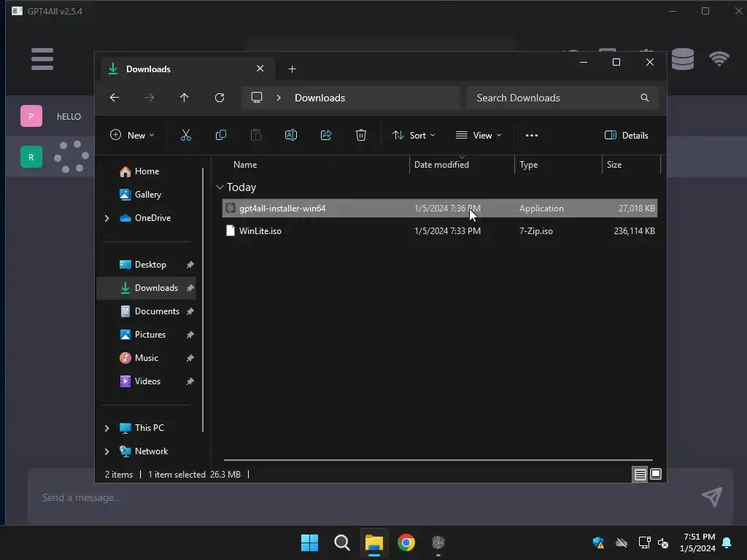Click the Delete trash can icon
747x560 pixels.
(x=361, y=135)
